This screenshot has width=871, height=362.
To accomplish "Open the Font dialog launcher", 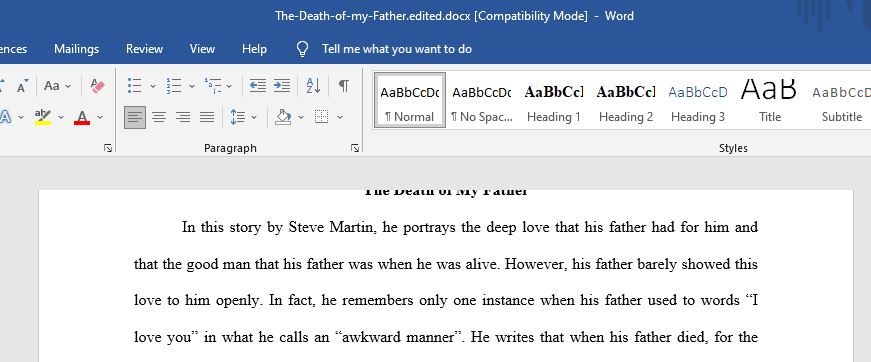I will 108,148.
